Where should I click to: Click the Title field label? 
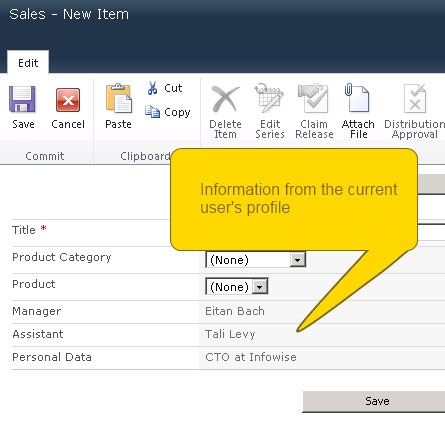pyautogui.click(x=24, y=230)
